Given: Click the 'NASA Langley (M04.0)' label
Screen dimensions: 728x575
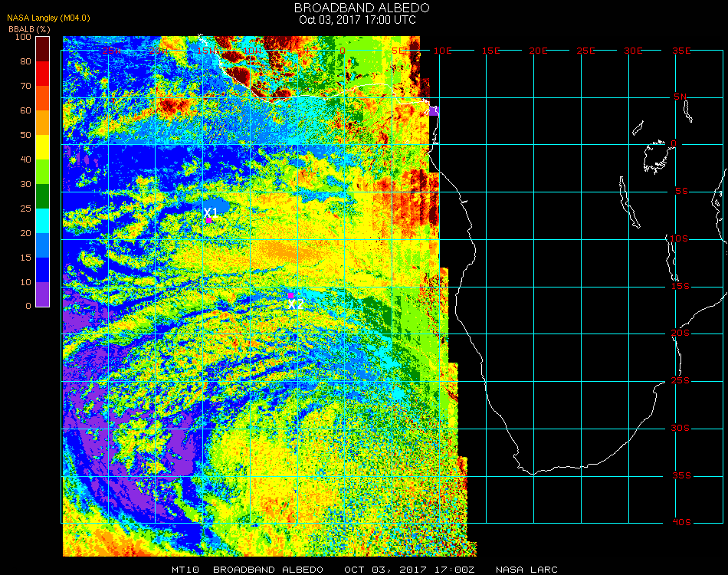Looking at the screenshot, I should (x=48, y=18).
